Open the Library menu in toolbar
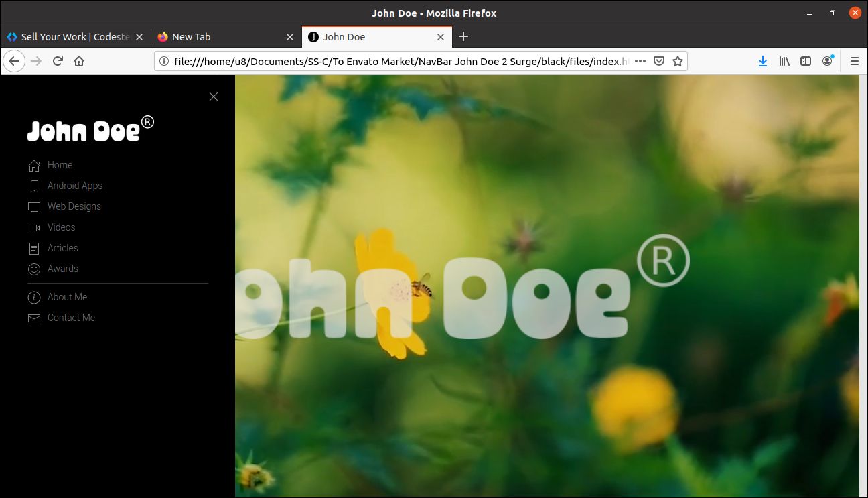 784,61
